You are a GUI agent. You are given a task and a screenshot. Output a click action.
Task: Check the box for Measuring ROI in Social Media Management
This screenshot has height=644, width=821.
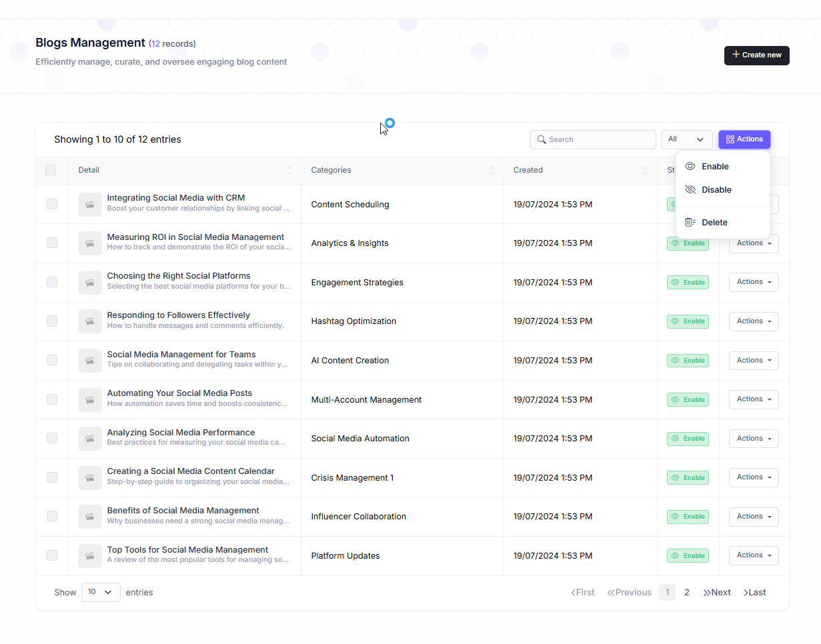pos(52,243)
